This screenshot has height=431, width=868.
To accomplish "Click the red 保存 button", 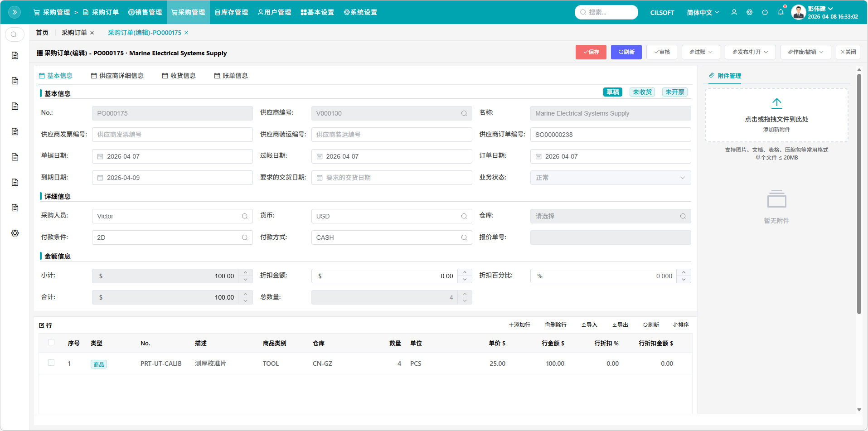I will (591, 52).
